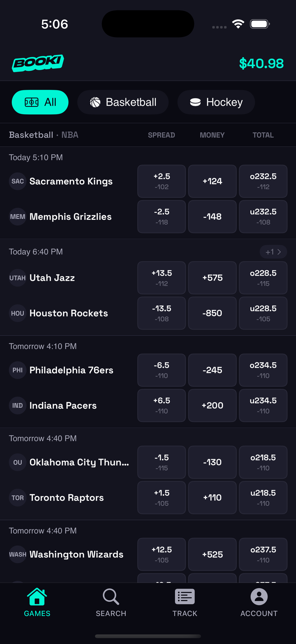
Task: Filter games by Hockey
Action: [x=216, y=102]
